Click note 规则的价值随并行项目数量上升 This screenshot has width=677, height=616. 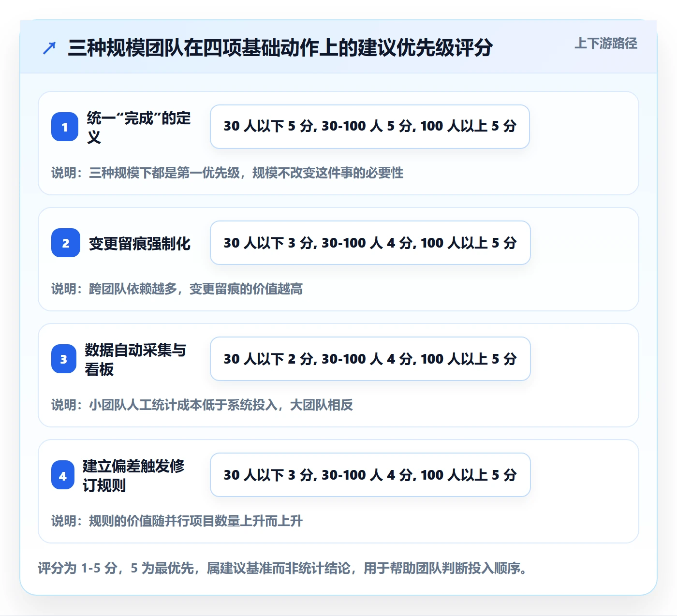[x=177, y=521]
